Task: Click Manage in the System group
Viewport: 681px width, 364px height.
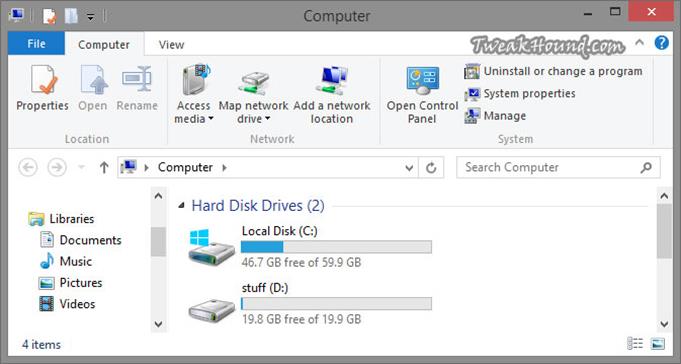Action: coord(495,116)
